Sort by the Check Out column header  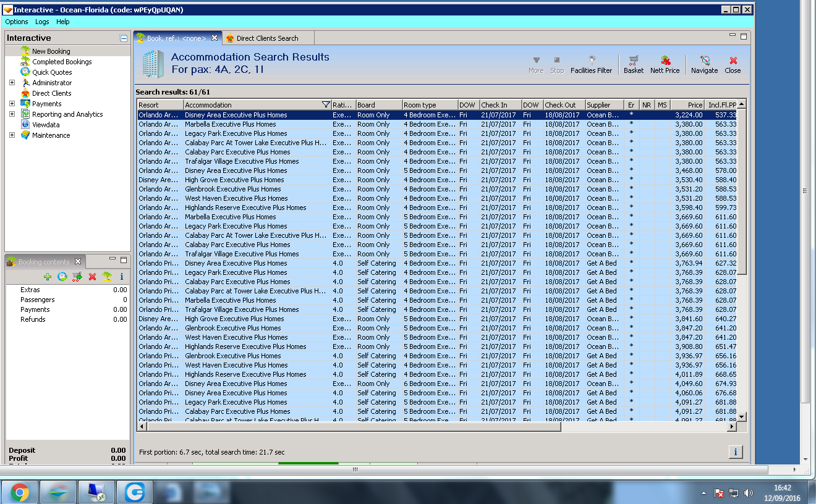pos(564,105)
